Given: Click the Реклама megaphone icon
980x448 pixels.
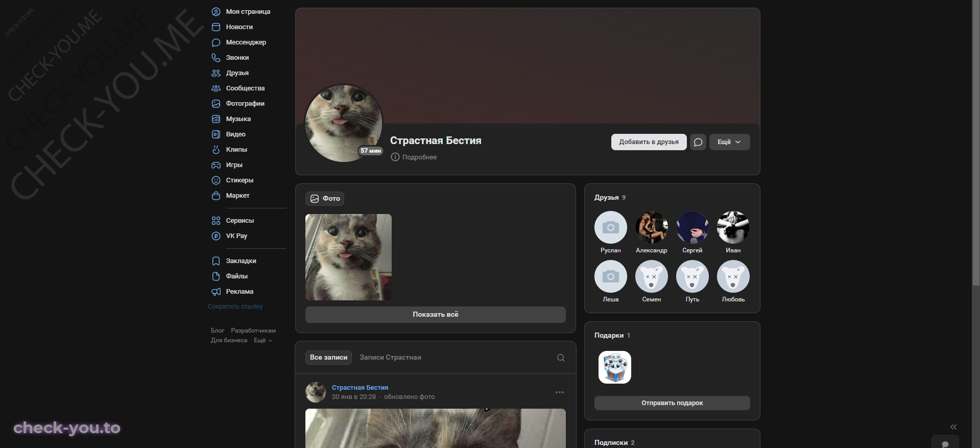Looking at the screenshot, I should [216, 292].
